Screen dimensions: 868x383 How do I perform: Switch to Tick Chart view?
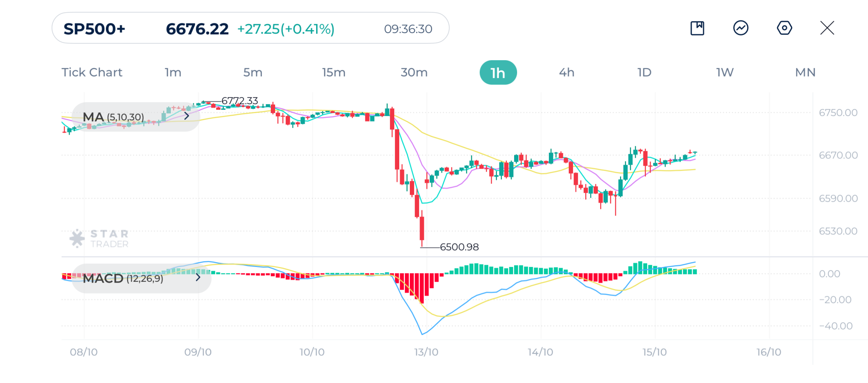pyautogui.click(x=92, y=72)
